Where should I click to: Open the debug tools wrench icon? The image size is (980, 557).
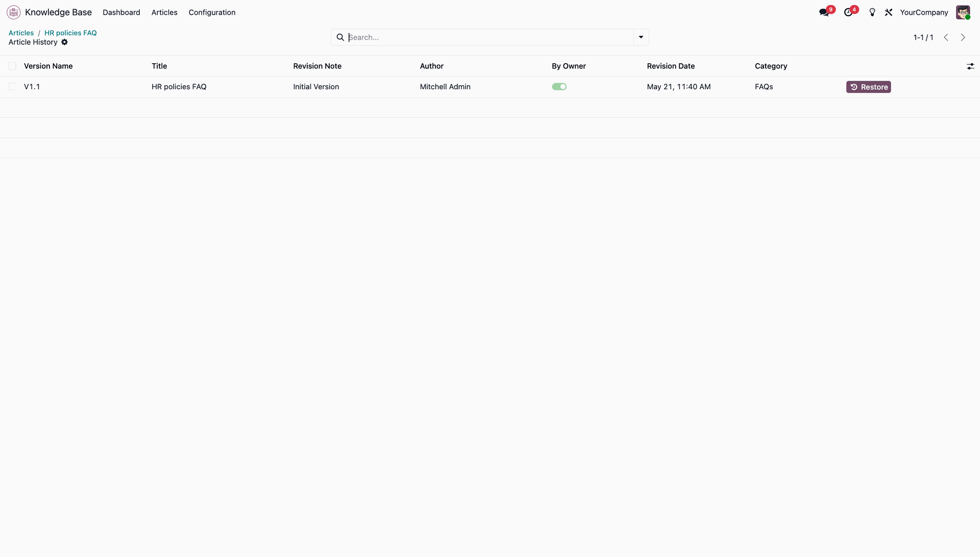click(889, 12)
